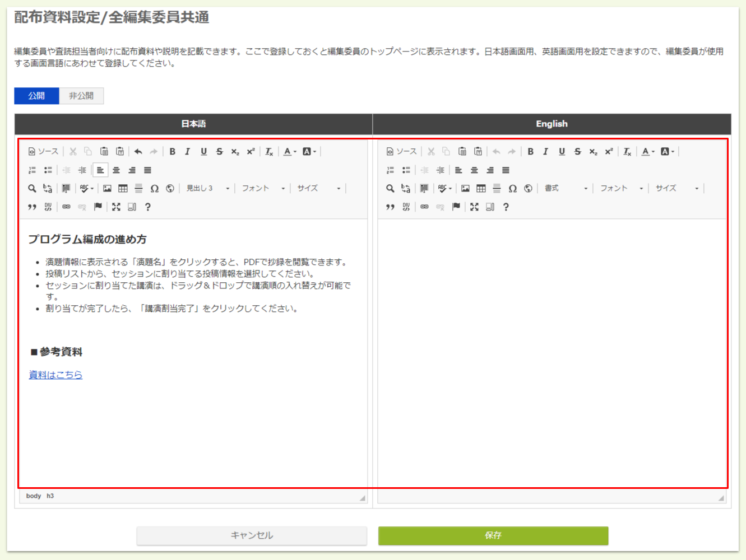Click the 資料はこちら hyperlink
This screenshot has width=746, height=560.
click(x=55, y=375)
